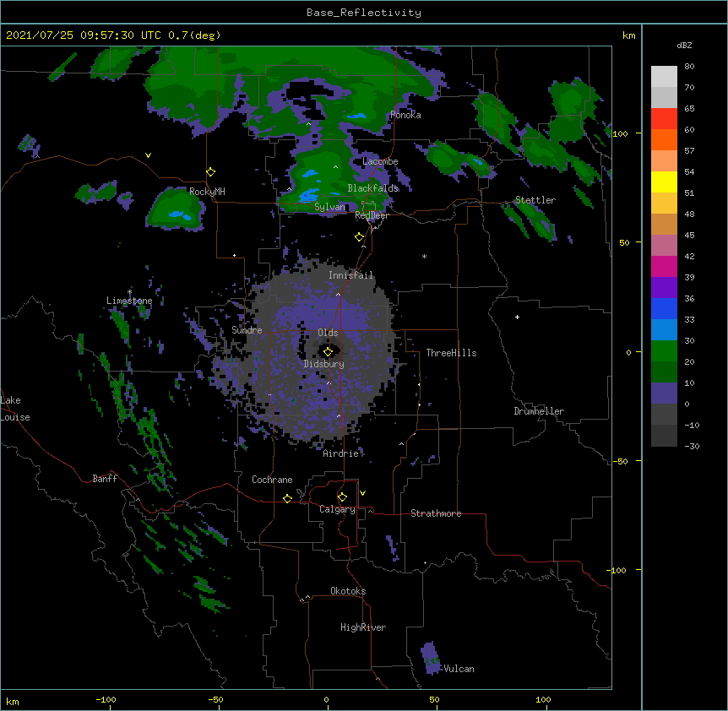The image size is (728, 711).
Task: Click the -100 tick on the bottom axis
Action: click(106, 699)
